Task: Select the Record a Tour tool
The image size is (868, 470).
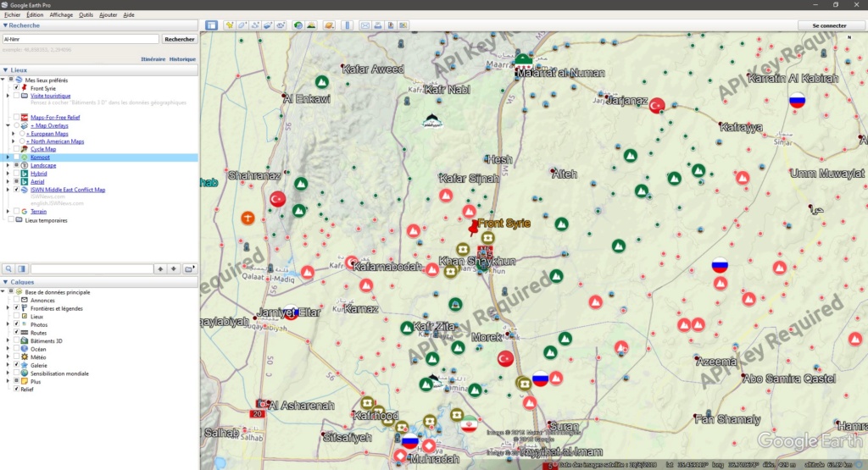Action: [281, 25]
